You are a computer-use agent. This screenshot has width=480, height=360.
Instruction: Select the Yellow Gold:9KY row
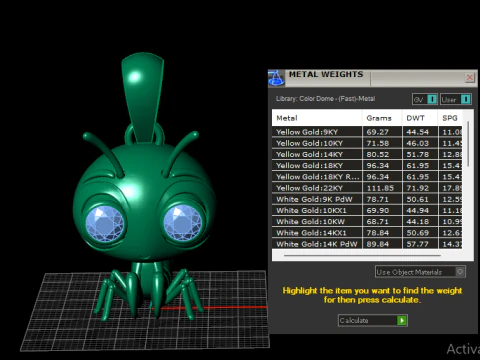tap(367, 132)
